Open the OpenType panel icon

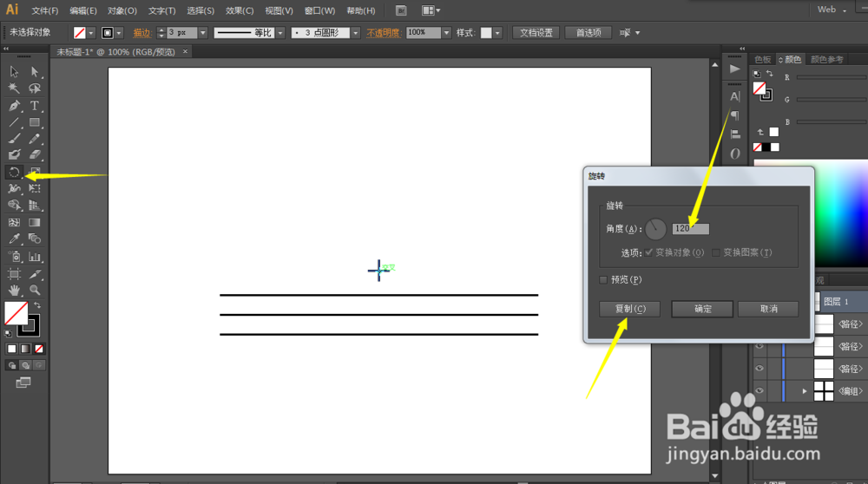(734, 154)
